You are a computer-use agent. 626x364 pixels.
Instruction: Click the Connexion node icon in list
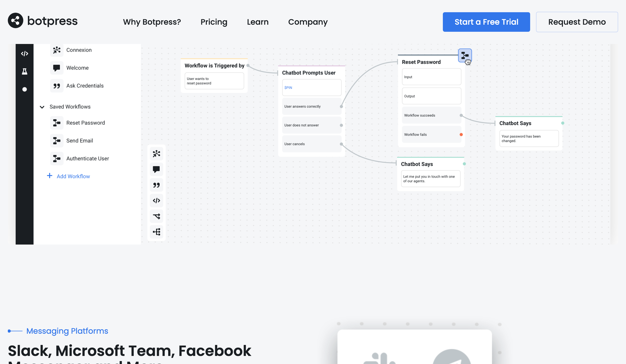click(57, 50)
